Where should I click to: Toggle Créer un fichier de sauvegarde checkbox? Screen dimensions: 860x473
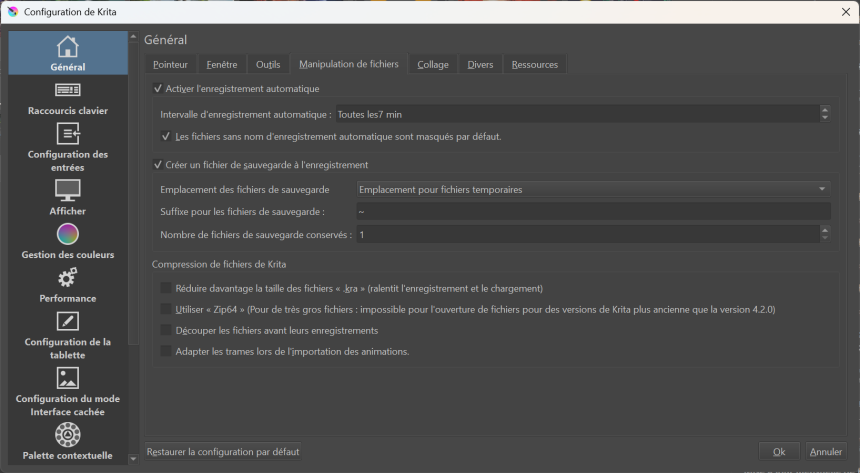click(158, 165)
